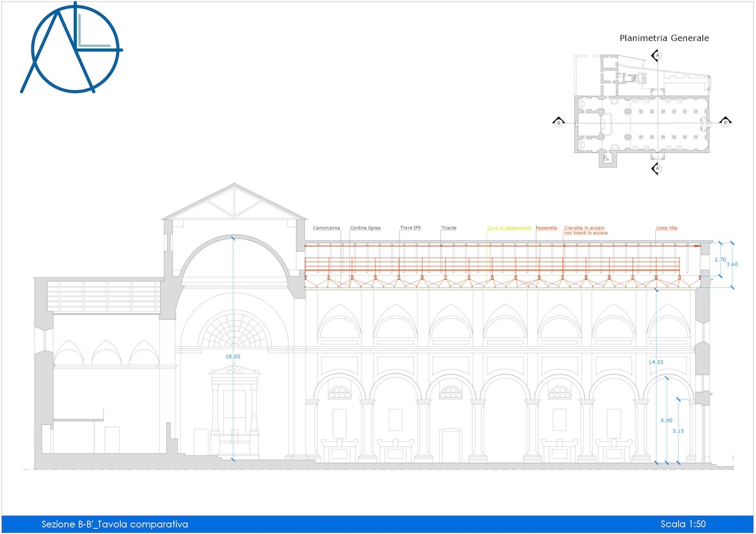Select the Planimetria Generale title
This screenshot has width=756, height=534.
tap(664, 38)
